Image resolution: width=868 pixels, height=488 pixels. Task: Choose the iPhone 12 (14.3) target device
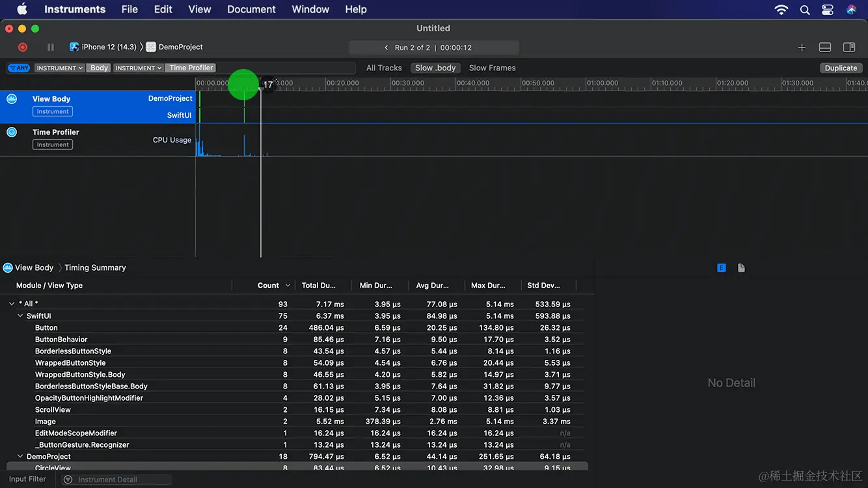point(109,47)
